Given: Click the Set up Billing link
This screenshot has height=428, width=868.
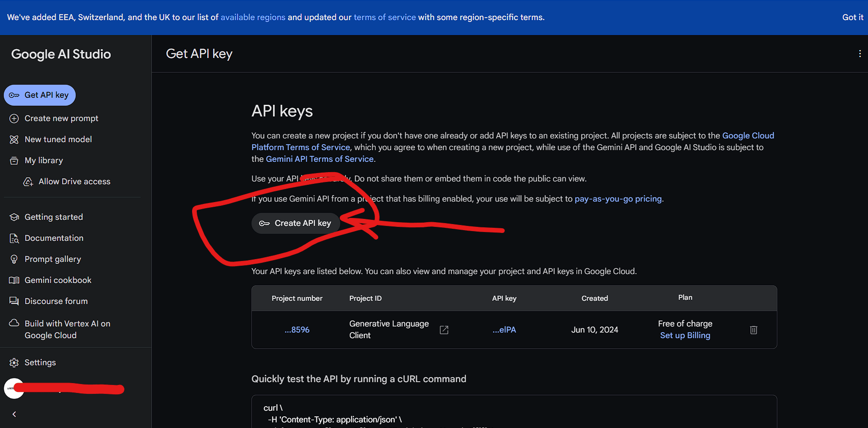Looking at the screenshot, I should (685, 335).
